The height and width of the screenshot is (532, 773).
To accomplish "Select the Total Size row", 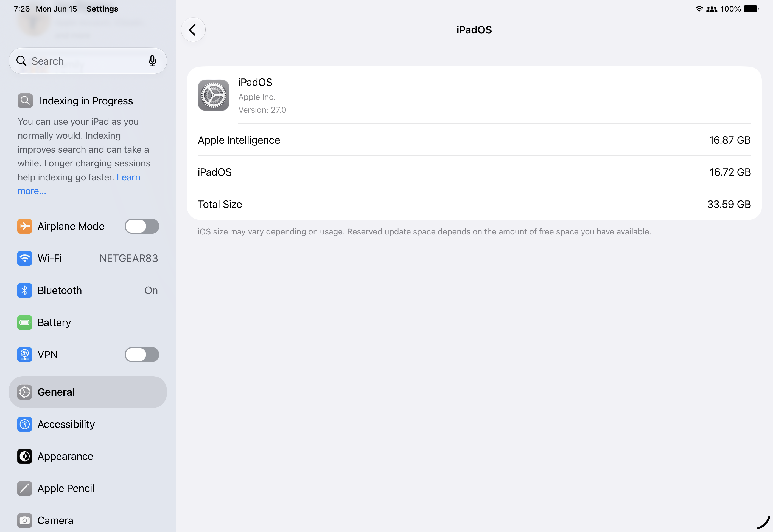I will tap(474, 204).
